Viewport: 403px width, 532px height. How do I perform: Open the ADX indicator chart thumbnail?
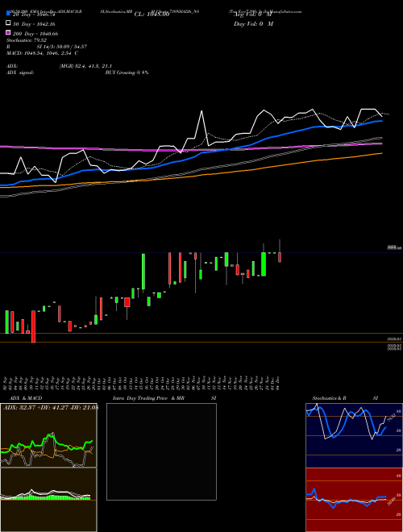point(48,435)
